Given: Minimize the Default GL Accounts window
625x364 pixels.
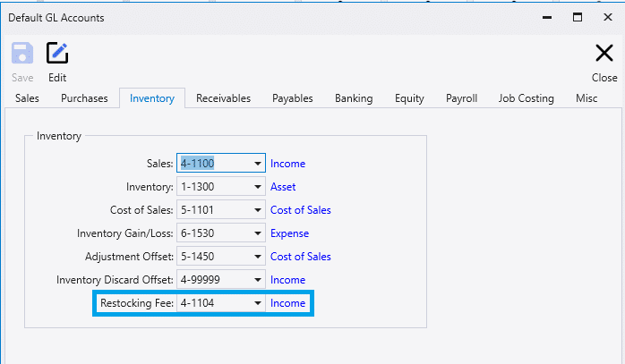Looking at the screenshot, I should pos(547,18).
